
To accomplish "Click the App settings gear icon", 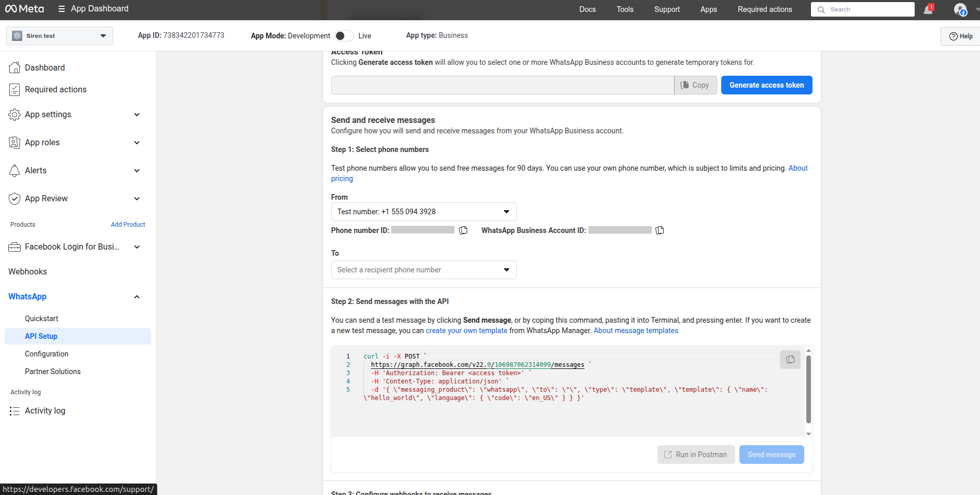I will 15,114.
